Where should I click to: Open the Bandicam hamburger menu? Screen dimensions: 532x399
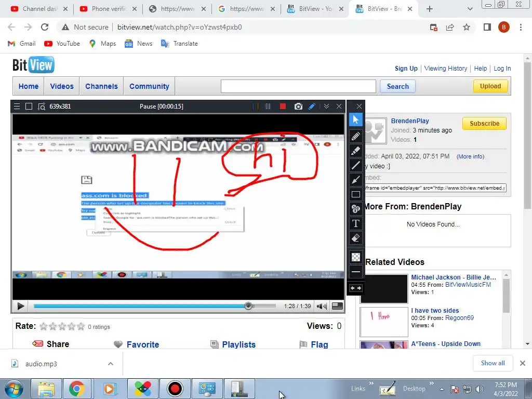[x=17, y=106]
